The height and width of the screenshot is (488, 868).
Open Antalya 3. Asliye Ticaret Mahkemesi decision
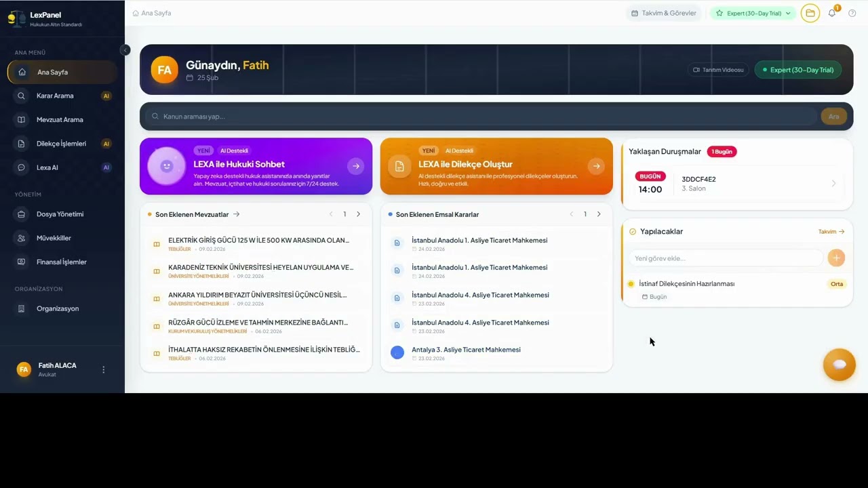[x=466, y=350]
